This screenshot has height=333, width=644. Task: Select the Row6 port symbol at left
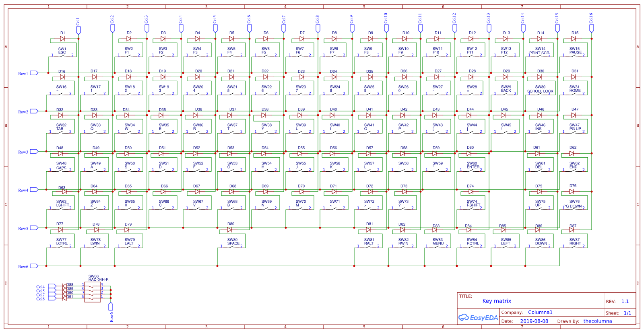click(x=34, y=266)
